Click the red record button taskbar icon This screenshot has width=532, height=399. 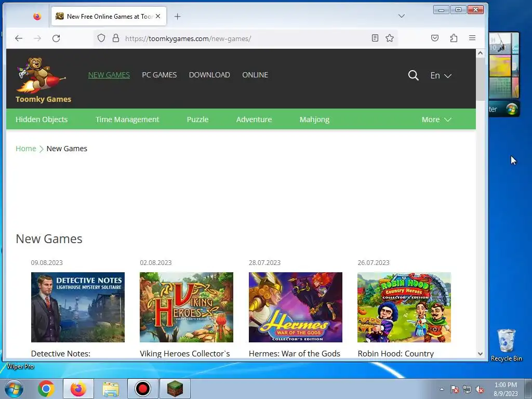(x=143, y=389)
